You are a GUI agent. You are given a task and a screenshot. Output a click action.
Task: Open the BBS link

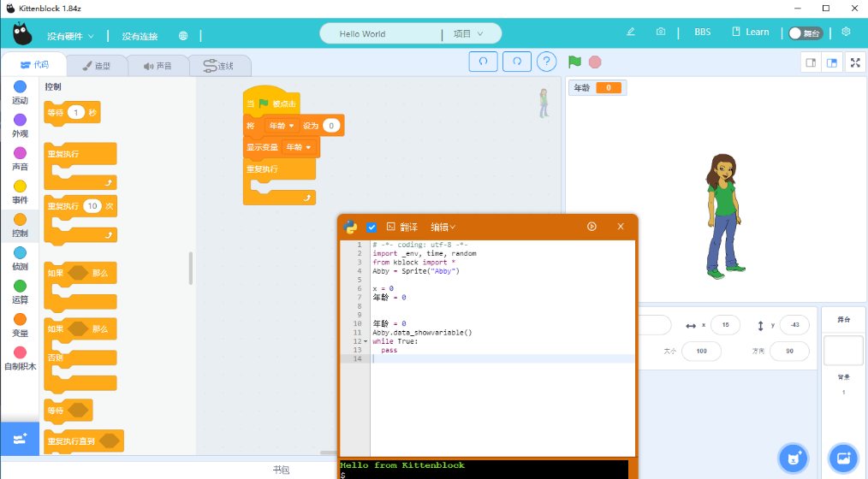point(702,33)
